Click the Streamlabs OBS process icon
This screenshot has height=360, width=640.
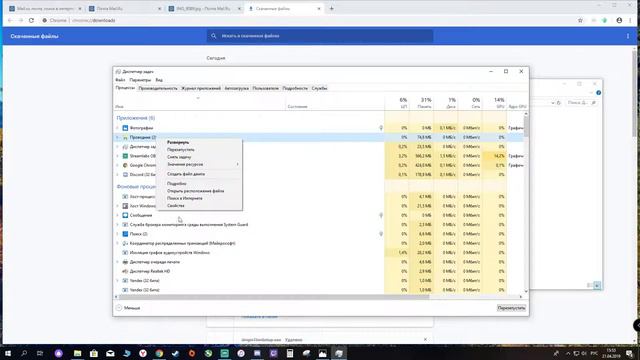(x=125, y=156)
